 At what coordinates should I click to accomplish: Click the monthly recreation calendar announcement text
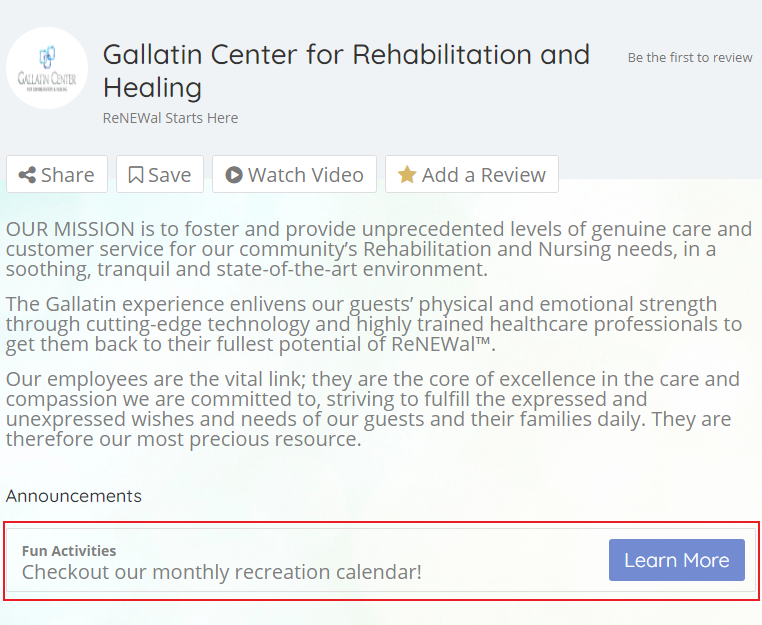(x=222, y=572)
